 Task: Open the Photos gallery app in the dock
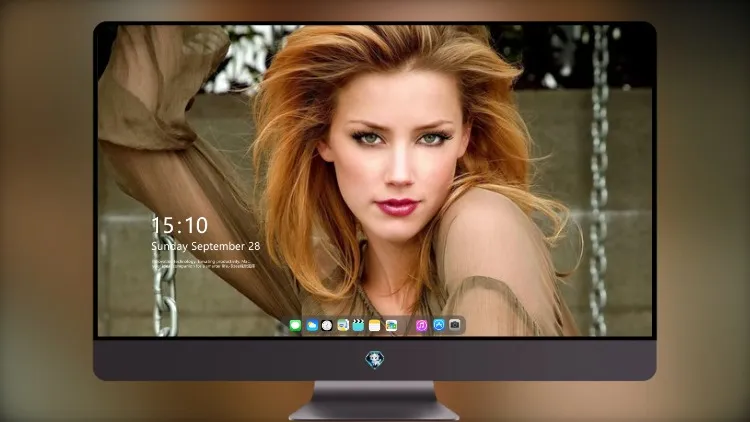391,326
